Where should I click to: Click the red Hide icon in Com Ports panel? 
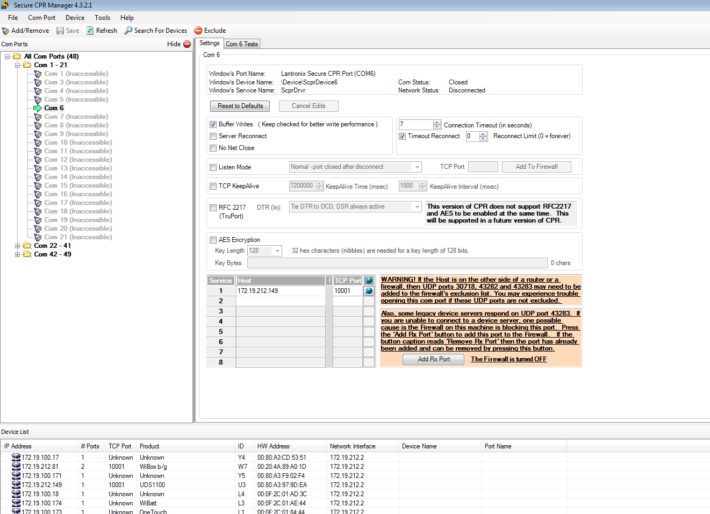(x=187, y=44)
